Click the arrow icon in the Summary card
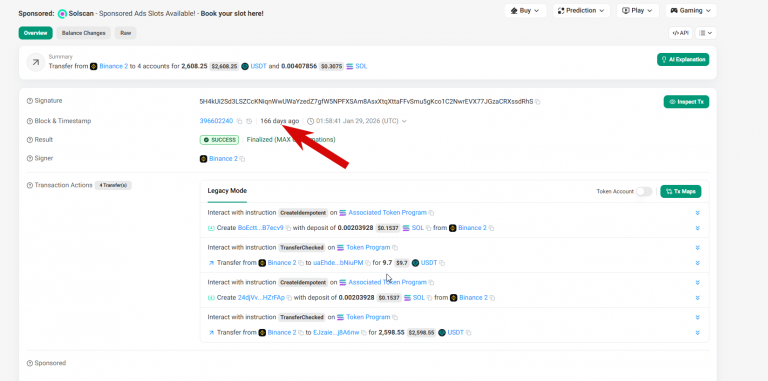This screenshot has width=768, height=381. click(36, 62)
